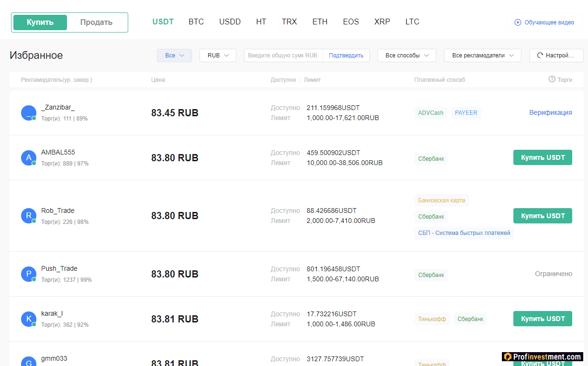Click the Настрой… settings button
This screenshot has width=588, height=366.
click(556, 55)
